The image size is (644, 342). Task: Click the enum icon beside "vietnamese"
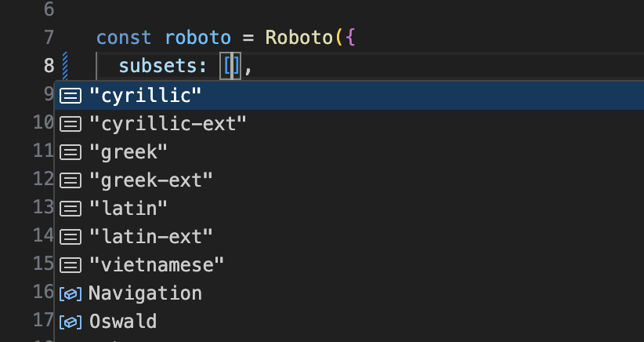coord(71,265)
